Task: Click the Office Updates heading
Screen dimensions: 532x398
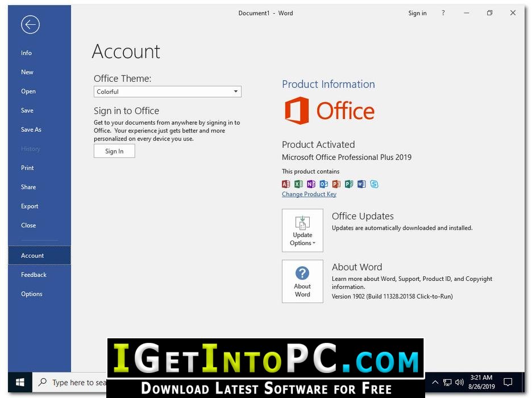Action: (363, 216)
